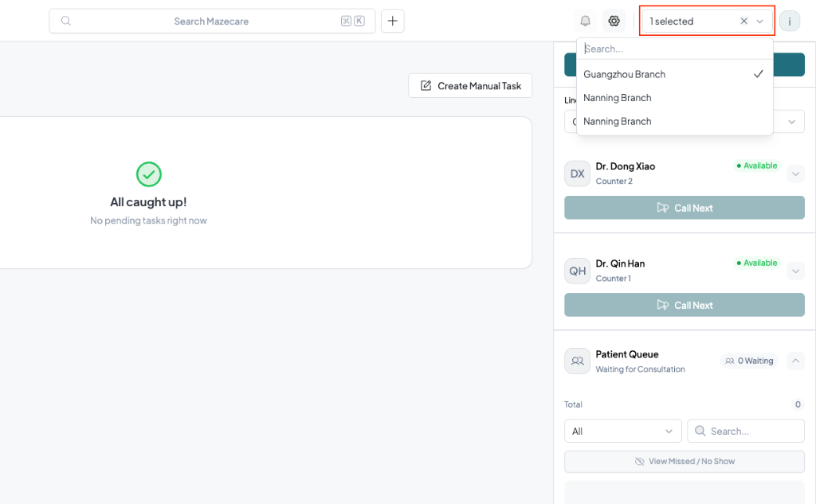Screen dimensions: 816x504
Task: Click the QH avatar for Dr. Qin Han
Action: click(577, 271)
